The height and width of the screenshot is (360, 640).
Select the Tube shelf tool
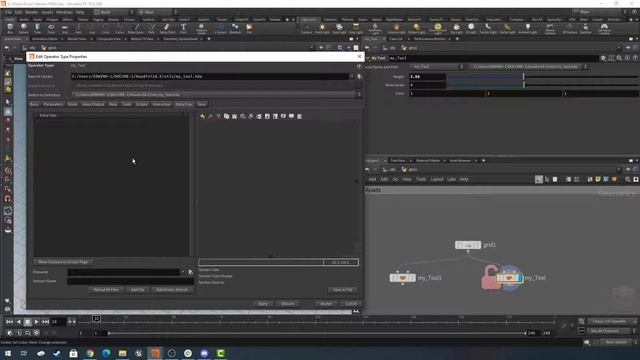coord(38,28)
